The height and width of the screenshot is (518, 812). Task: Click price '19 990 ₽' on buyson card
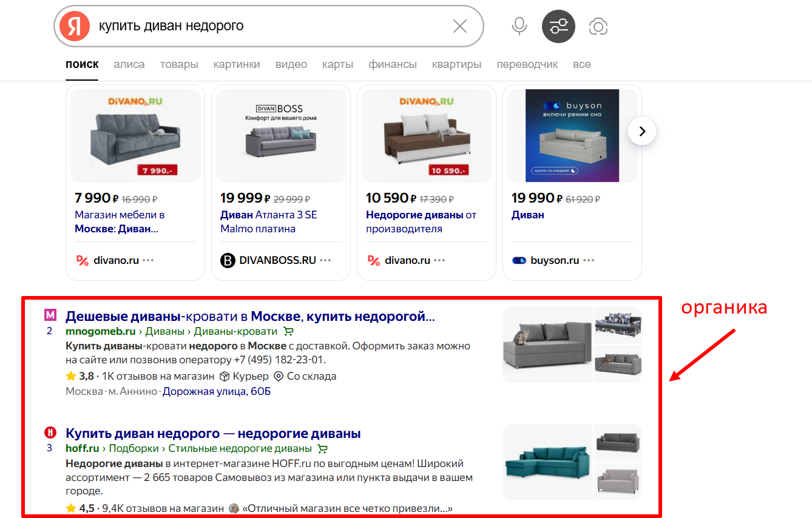point(536,198)
